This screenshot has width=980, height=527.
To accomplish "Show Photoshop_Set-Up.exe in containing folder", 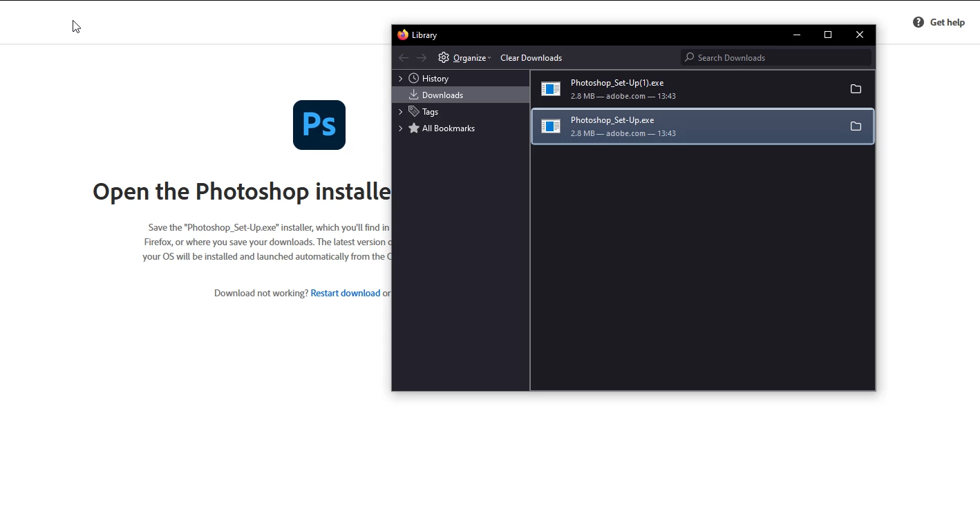I will pos(856,126).
